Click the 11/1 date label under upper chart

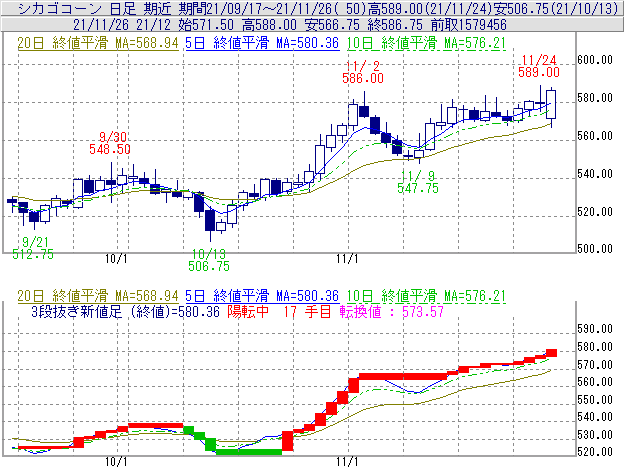pyautogui.click(x=347, y=259)
